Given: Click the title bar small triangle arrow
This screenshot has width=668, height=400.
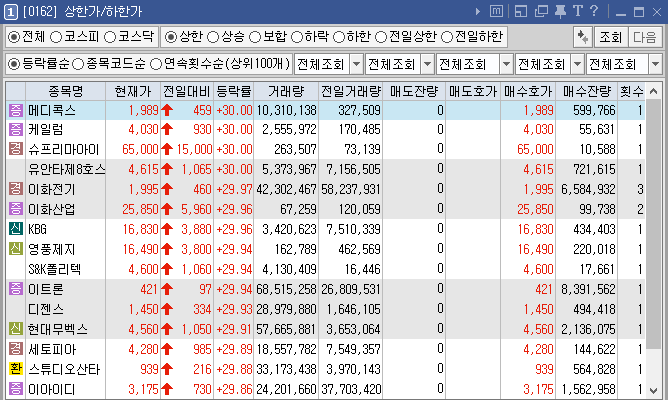Looking at the screenshot, I should (x=478, y=12).
